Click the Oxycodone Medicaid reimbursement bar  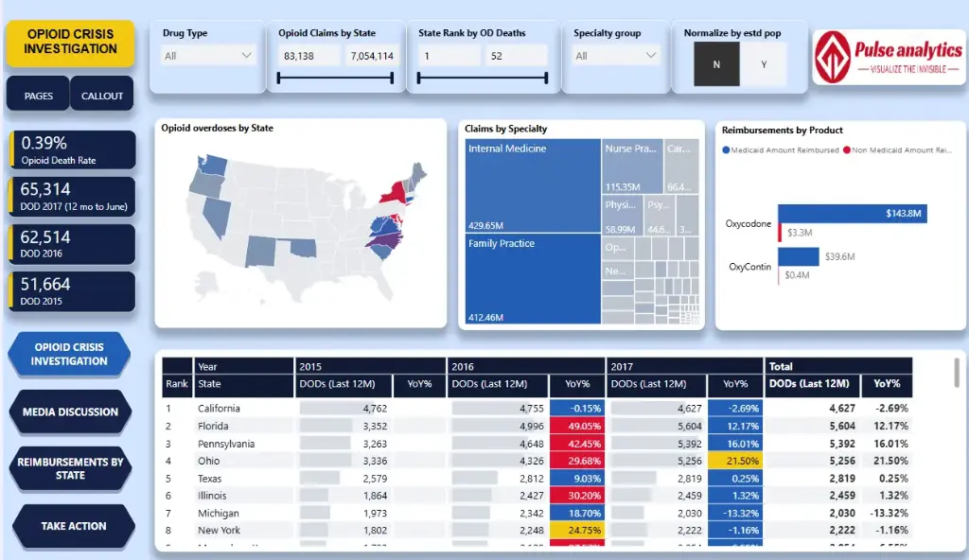[852, 215]
